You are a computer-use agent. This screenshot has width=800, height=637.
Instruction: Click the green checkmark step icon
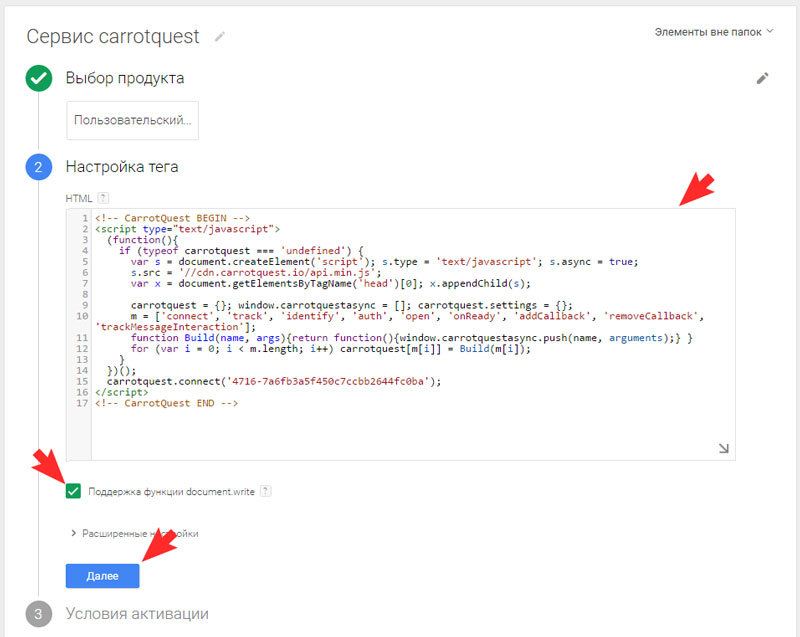pos(39,79)
